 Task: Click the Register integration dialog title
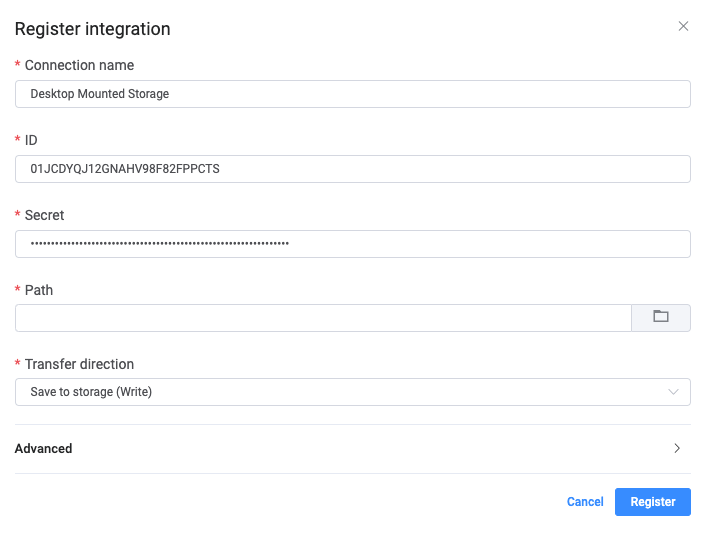(x=92, y=29)
